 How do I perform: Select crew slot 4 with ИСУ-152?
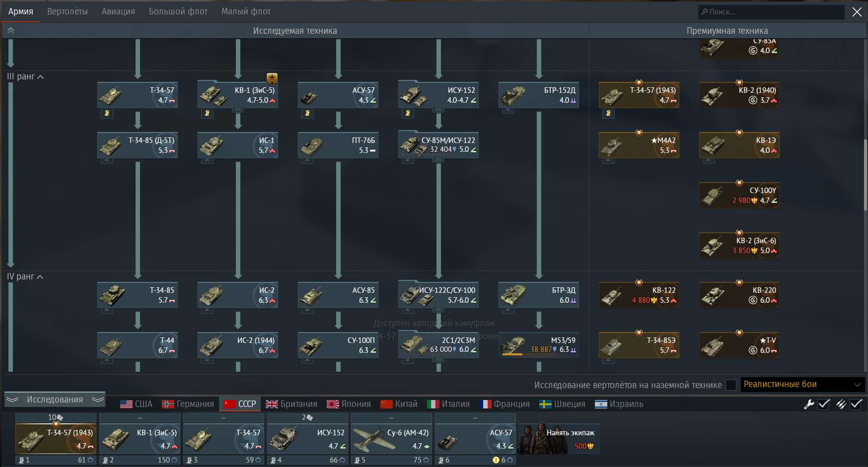click(x=307, y=440)
